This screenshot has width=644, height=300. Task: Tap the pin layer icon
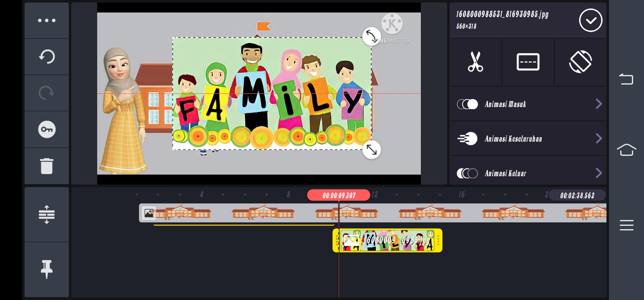[47, 269]
